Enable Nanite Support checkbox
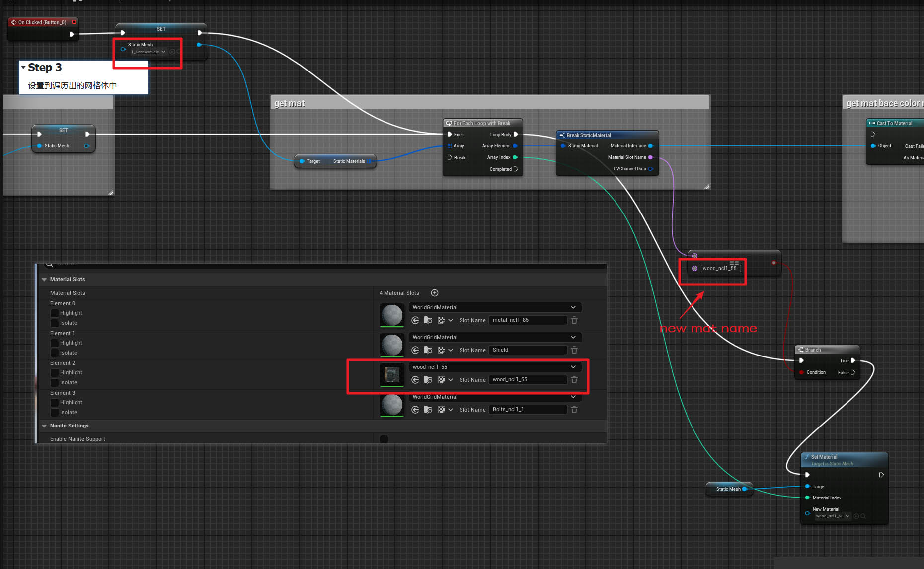The image size is (924, 569). tap(384, 439)
